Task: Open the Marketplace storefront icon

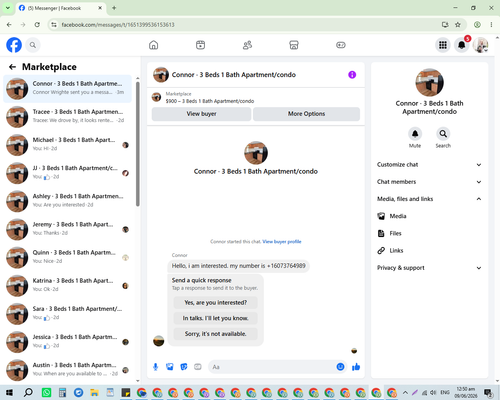Action: click(x=294, y=45)
